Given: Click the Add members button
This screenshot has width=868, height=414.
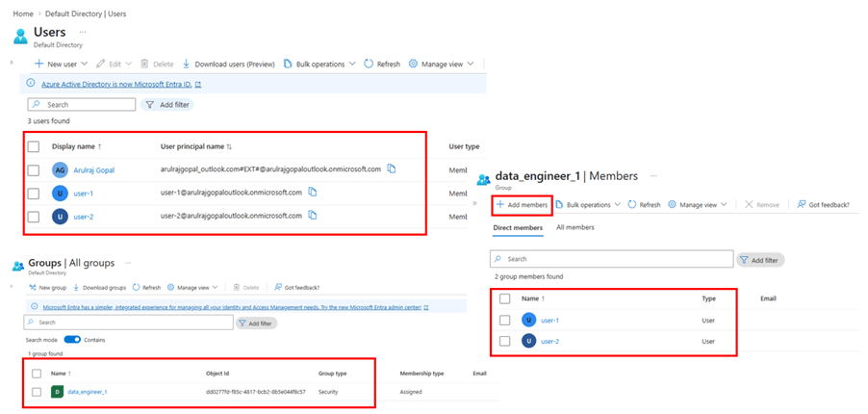Looking at the screenshot, I should 522,205.
